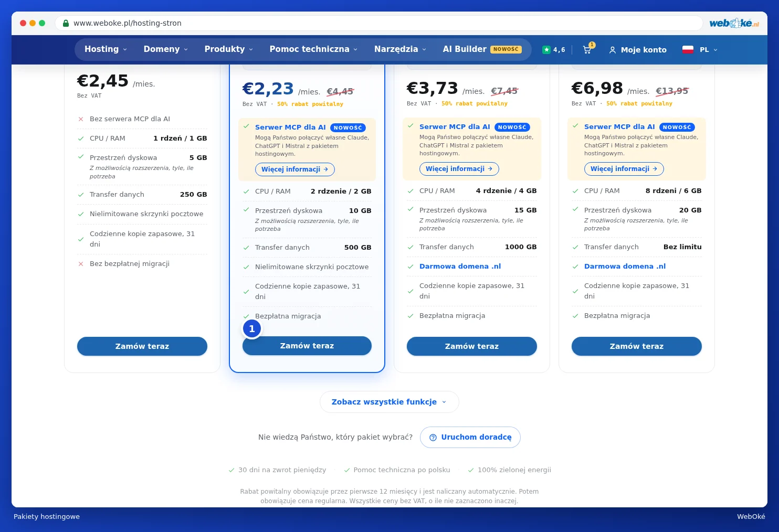Click the WebOké logo beside the address bar
The width and height of the screenshot is (779, 532).
click(734, 23)
